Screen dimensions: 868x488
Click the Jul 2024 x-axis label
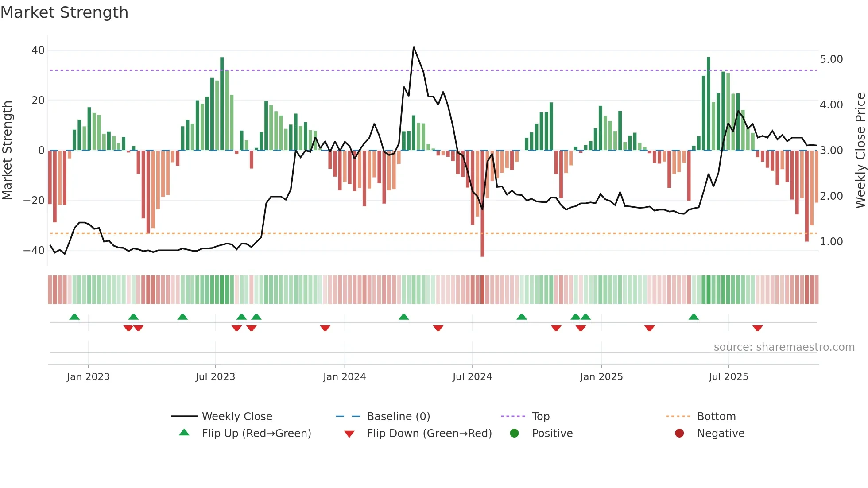coord(472,377)
